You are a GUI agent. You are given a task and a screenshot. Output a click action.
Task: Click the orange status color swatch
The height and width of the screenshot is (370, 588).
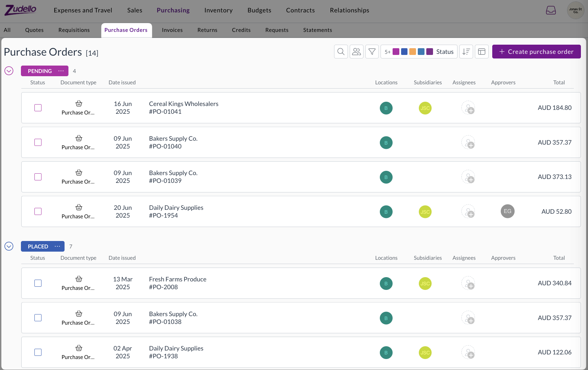pyautogui.click(x=412, y=52)
